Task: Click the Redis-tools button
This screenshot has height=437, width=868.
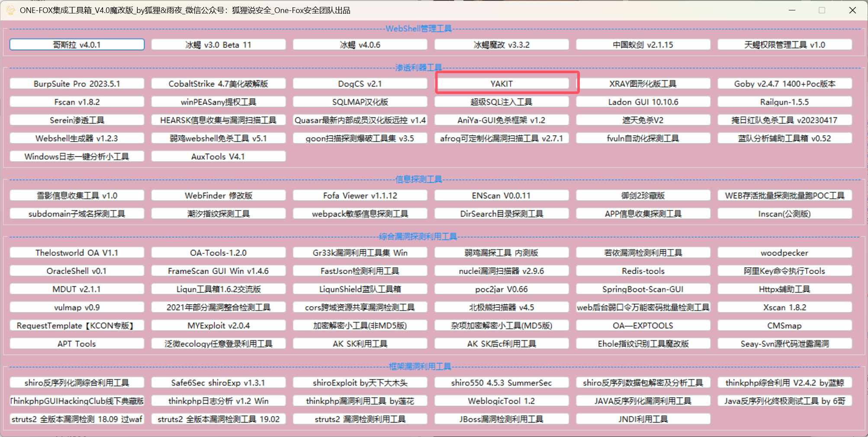Action: (643, 271)
